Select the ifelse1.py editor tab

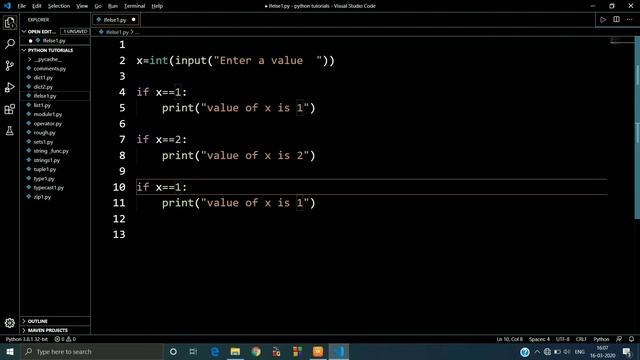click(x=116, y=20)
